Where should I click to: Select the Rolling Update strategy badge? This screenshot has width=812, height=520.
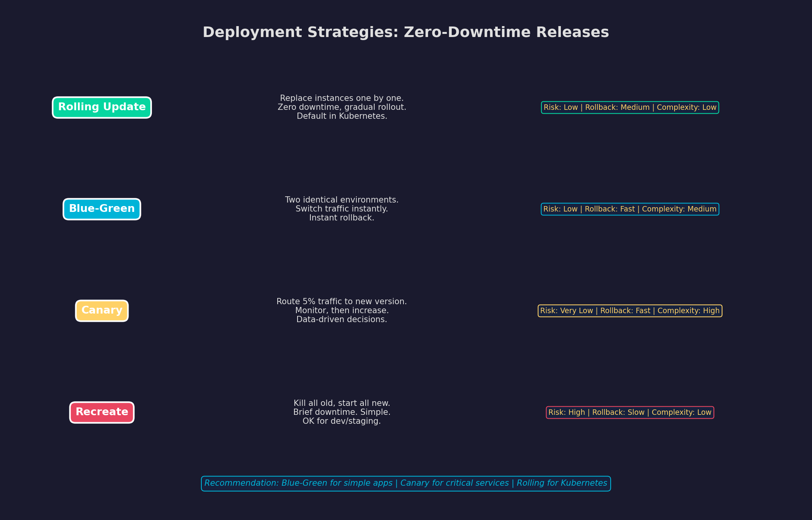coord(101,107)
